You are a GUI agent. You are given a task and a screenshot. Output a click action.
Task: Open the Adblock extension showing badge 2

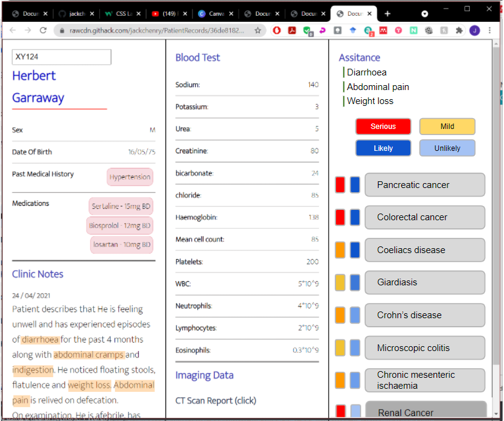point(367,30)
